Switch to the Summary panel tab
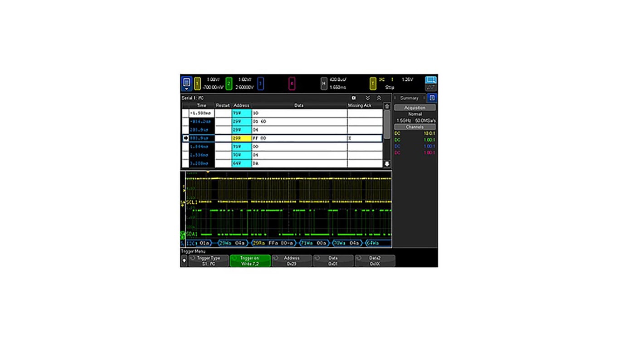The image size is (644, 362). coord(409,98)
